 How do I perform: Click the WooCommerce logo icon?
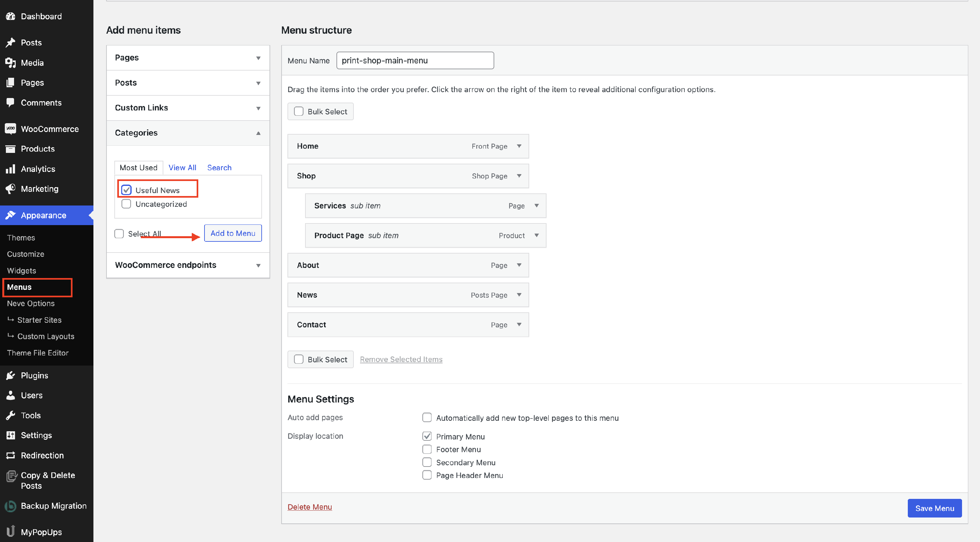point(10,129)
